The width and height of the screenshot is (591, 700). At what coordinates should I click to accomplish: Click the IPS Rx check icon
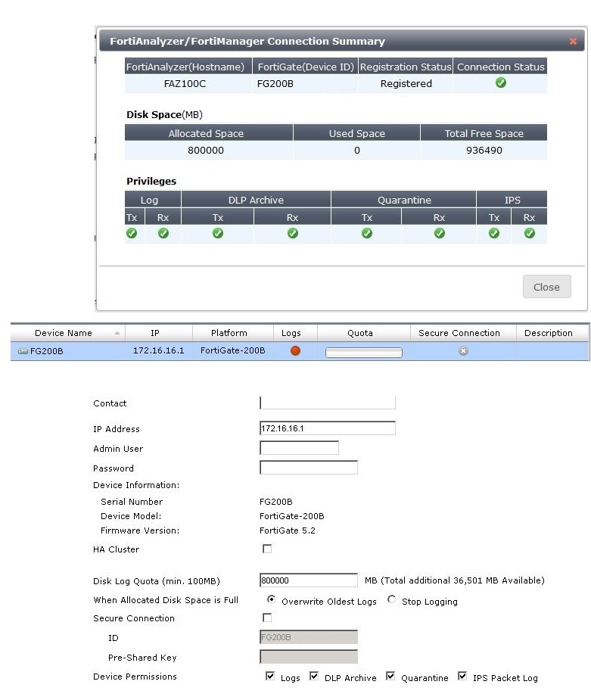click(x=530, y=233)
